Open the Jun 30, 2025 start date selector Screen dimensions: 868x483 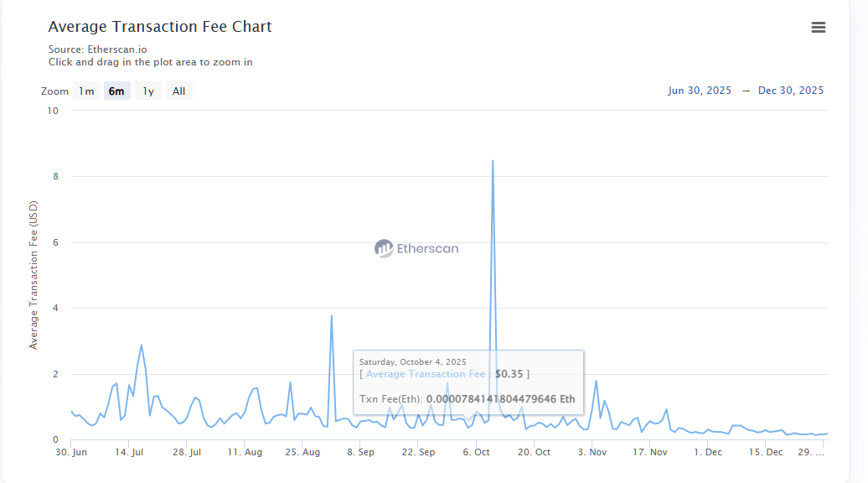pyautogui.click(x=699, y=91)
